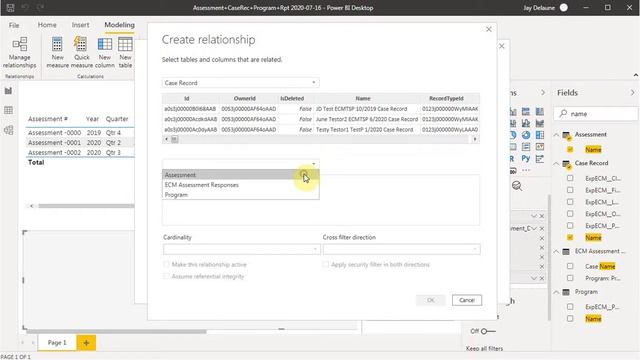Choose ECM Assessment Responses from list
The image size is (640, 360).
point(240,185)
